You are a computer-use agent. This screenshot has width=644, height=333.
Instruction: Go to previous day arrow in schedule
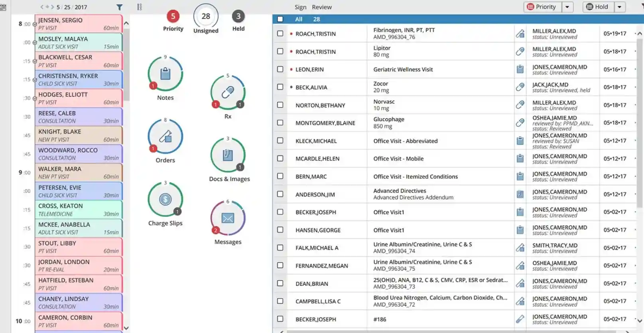42,7
